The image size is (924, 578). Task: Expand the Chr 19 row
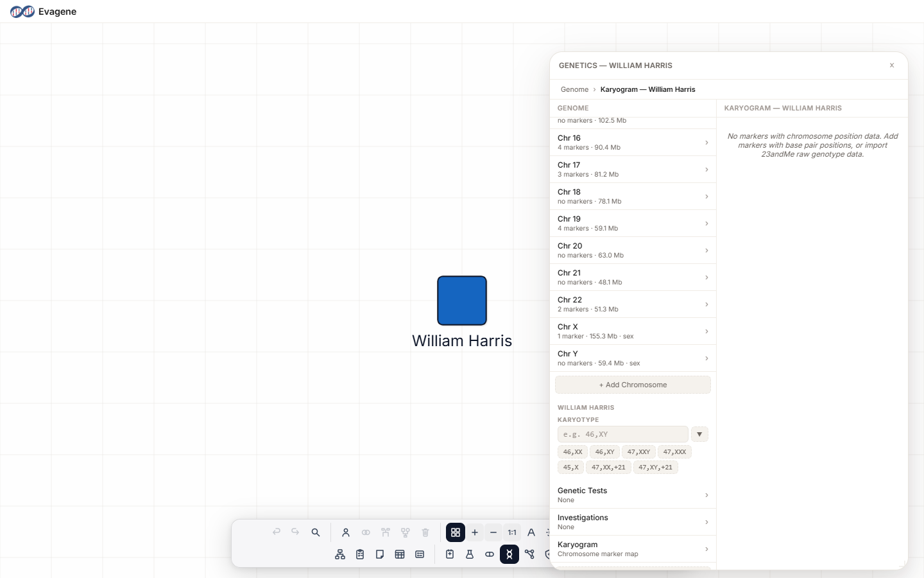(633, 223)
